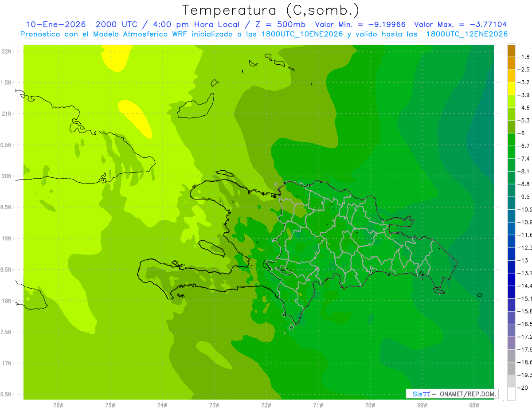Click the "-8.1" legend value
Screen dimensions: 532x411
(x=524, y=171)
